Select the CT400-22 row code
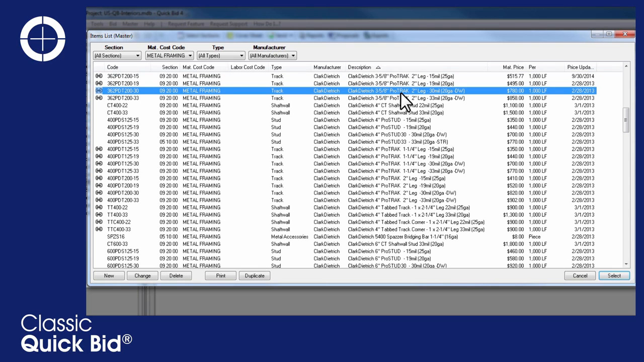644x362 pixels. pos(117,106)
